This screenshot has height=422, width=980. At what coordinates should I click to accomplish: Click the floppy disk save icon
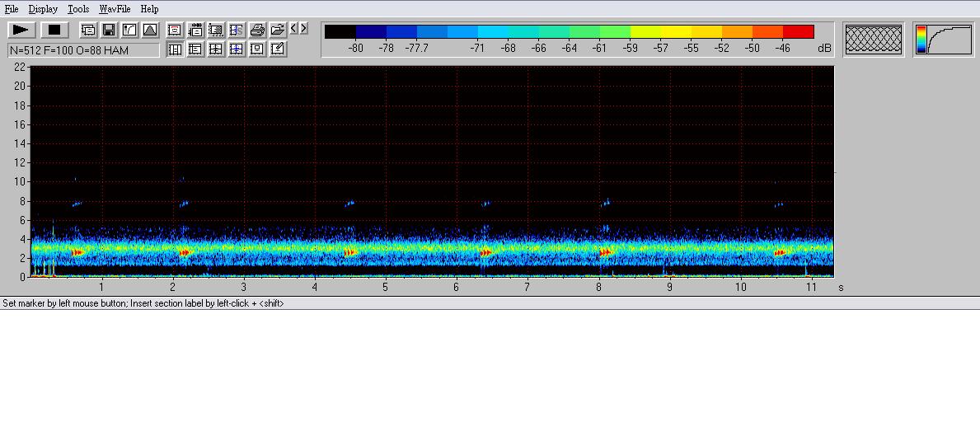[x=109, y=30]
